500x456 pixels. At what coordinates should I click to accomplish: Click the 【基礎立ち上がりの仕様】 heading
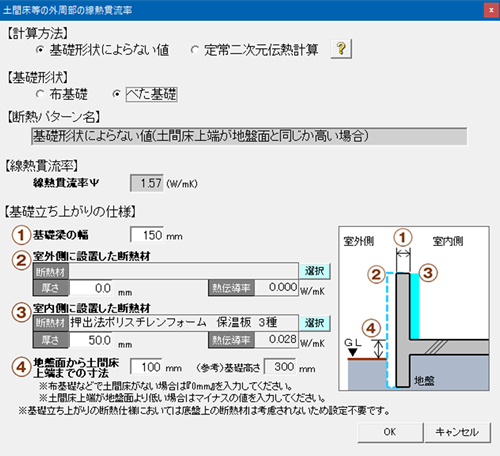click(70, 211)
